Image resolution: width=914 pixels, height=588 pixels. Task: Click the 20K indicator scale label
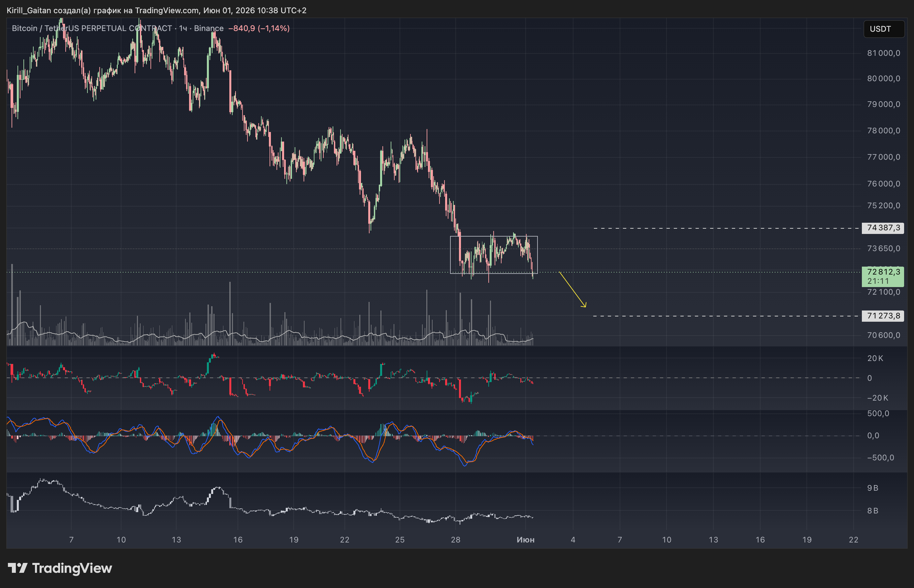pos(875,358)
